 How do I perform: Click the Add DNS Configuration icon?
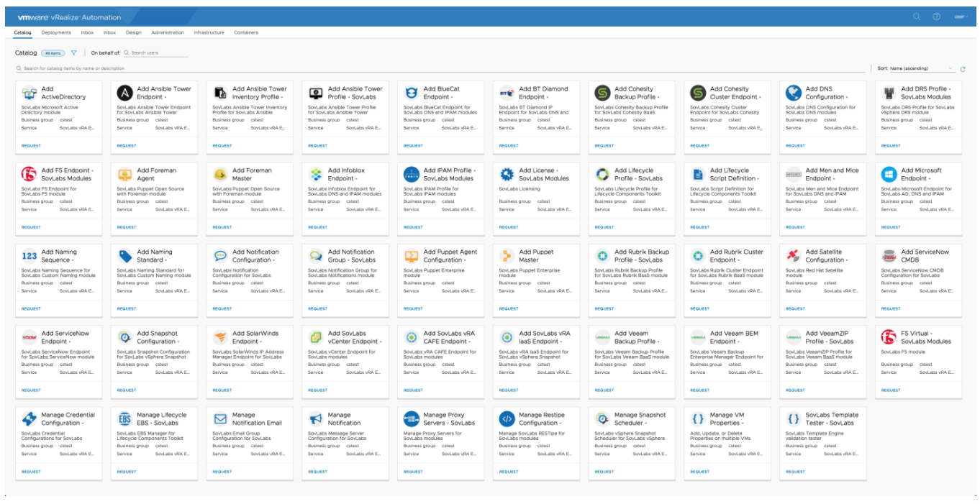click(x=794, y=93)
